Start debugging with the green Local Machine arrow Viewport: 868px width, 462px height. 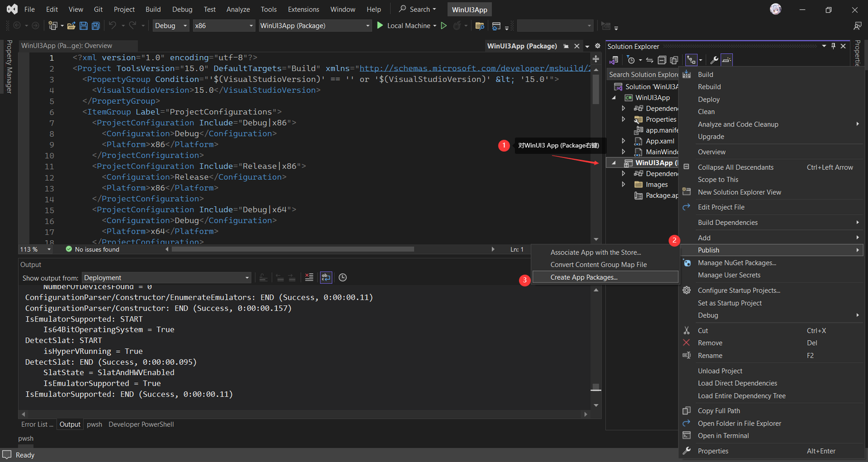[x=380, y=26]
